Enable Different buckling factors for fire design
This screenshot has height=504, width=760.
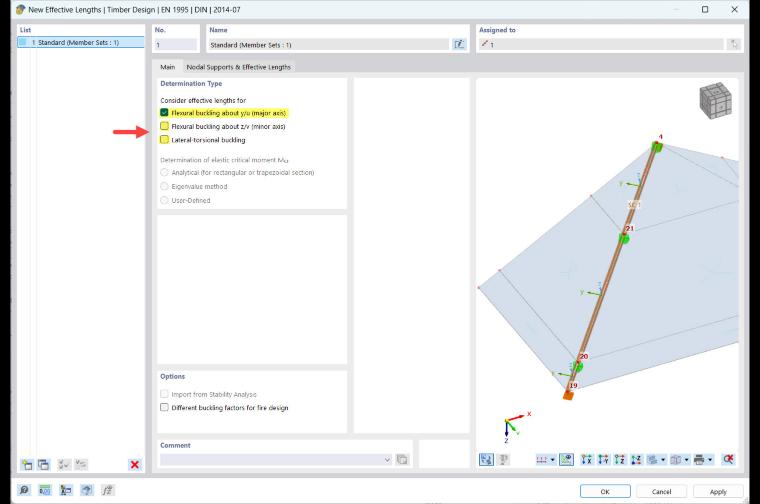click(164, 408)
